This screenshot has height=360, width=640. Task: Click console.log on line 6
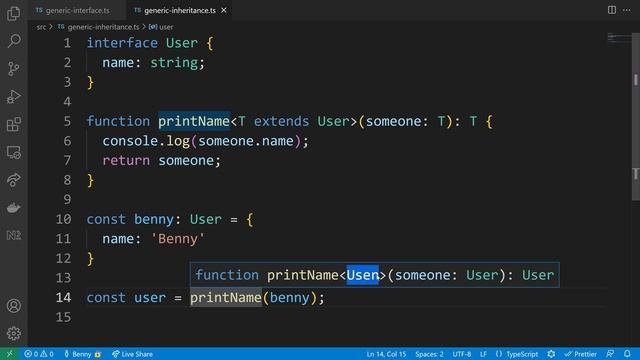point(146,141)
